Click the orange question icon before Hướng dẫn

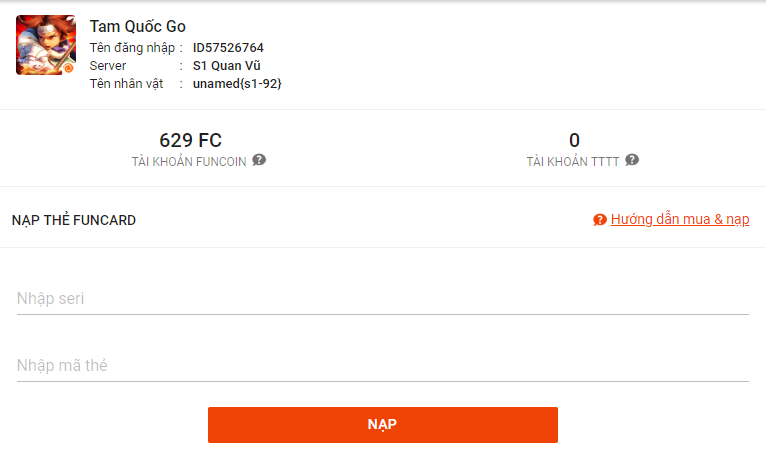(599, 220)
